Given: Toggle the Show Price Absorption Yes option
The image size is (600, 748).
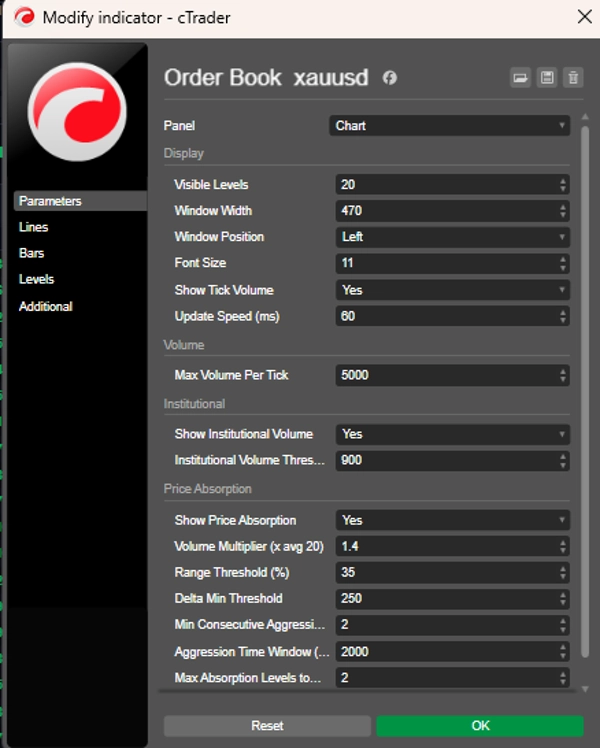Looking at the screenshot, I should 453,520.
